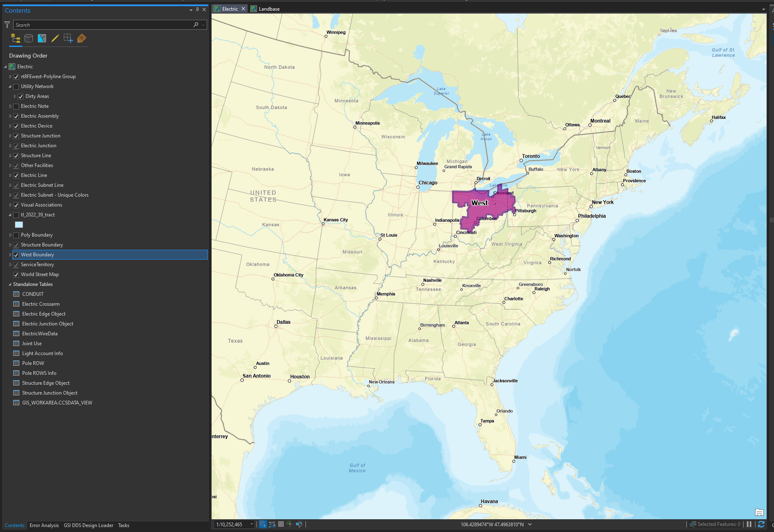Enable the Electric Note layer
Image resolution: width=774 pixels, height=532 pixels.
click(16, 106)
